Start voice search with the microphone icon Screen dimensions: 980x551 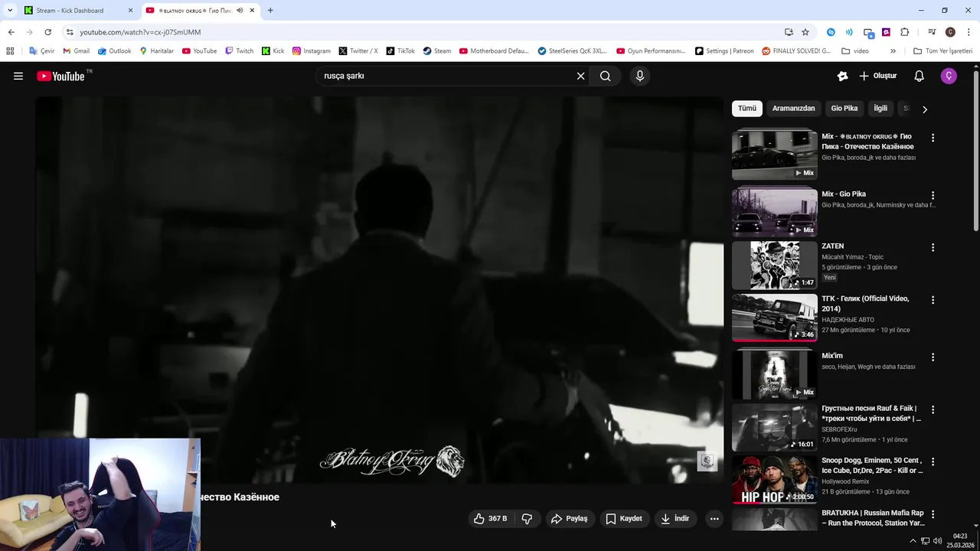pos(640,76)
